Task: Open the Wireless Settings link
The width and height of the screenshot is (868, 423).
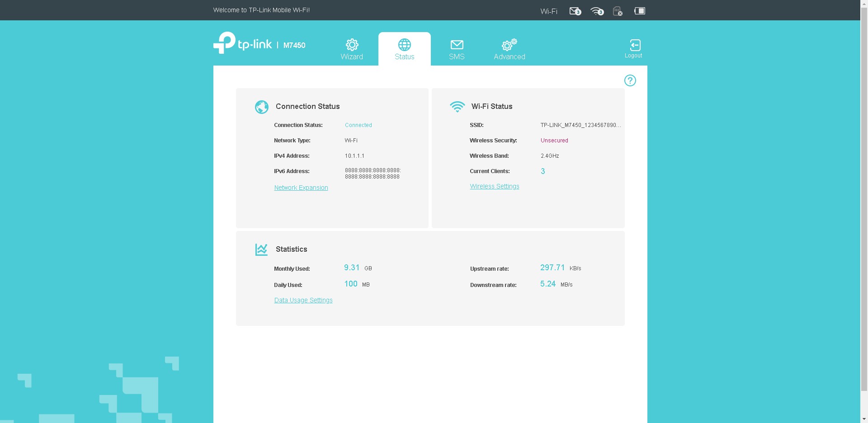Action: point(495,186)
